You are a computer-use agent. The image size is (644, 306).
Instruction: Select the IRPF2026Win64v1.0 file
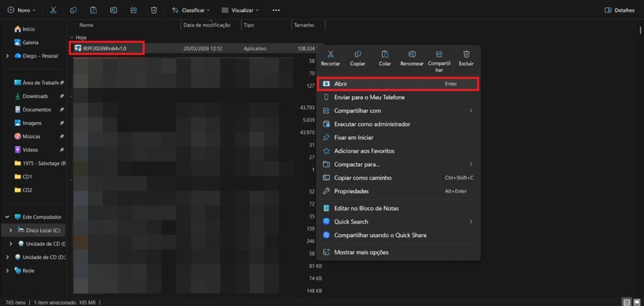[x=104, y=48]
